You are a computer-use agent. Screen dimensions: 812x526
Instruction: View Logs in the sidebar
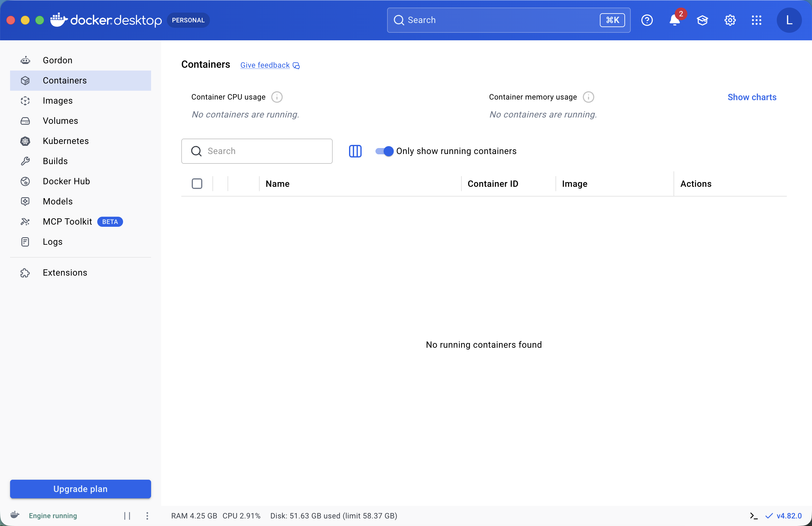[x=81, y=242]
